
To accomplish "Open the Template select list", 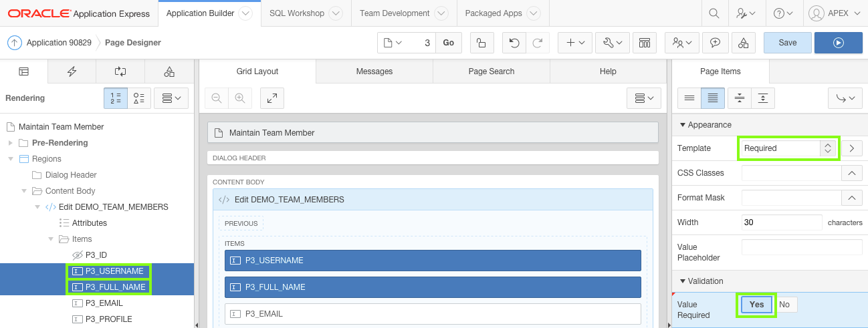I will pyautogui.click(x=788, y=148).
